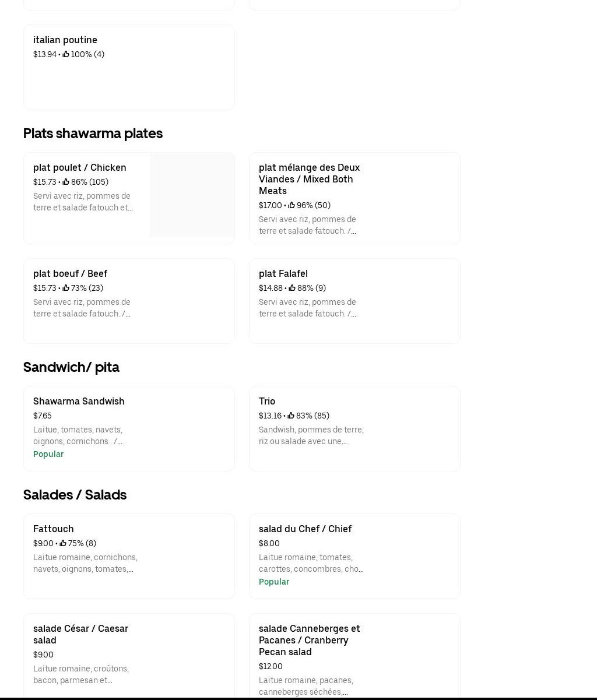Select the plat poulet / Chicken title
597x700 pixels.
[80, 167]
